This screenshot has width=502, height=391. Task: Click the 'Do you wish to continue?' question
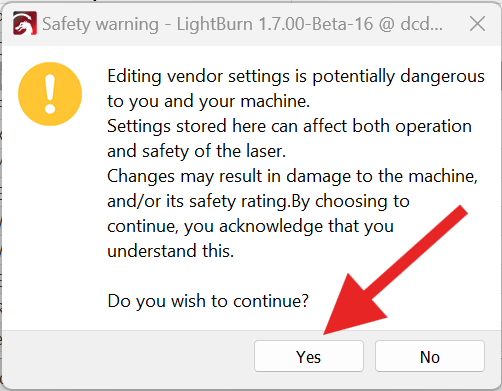(x=208, y=301)
